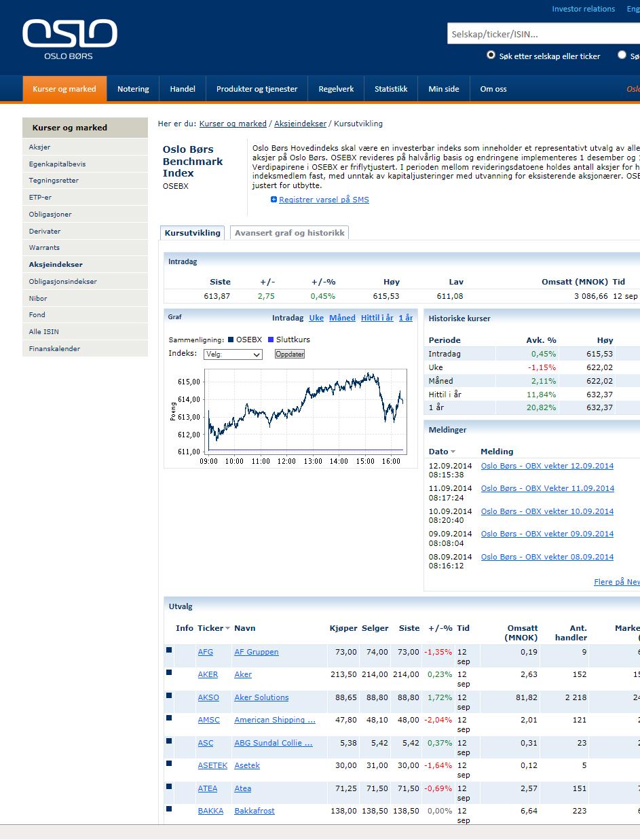
Task: Click the Aksjeindekser breadcrumb link
Action: 300,124
